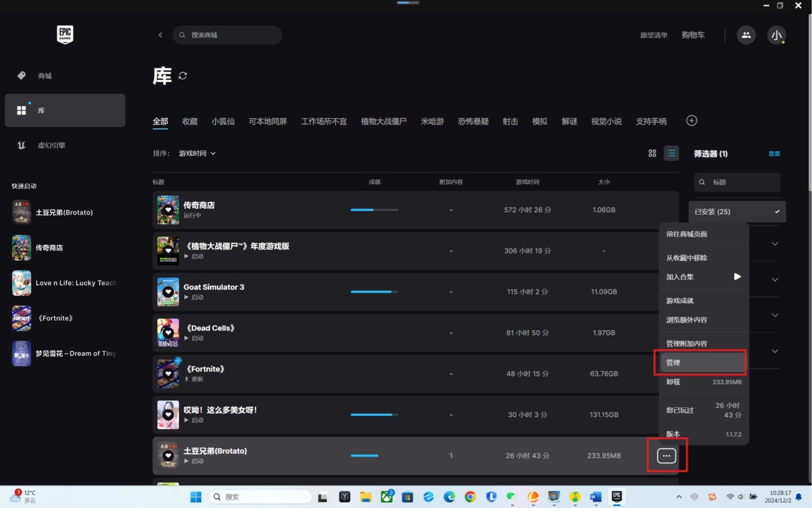
Task: Launch Goat Simulator 3 via 启动
Action: [194, 297]
